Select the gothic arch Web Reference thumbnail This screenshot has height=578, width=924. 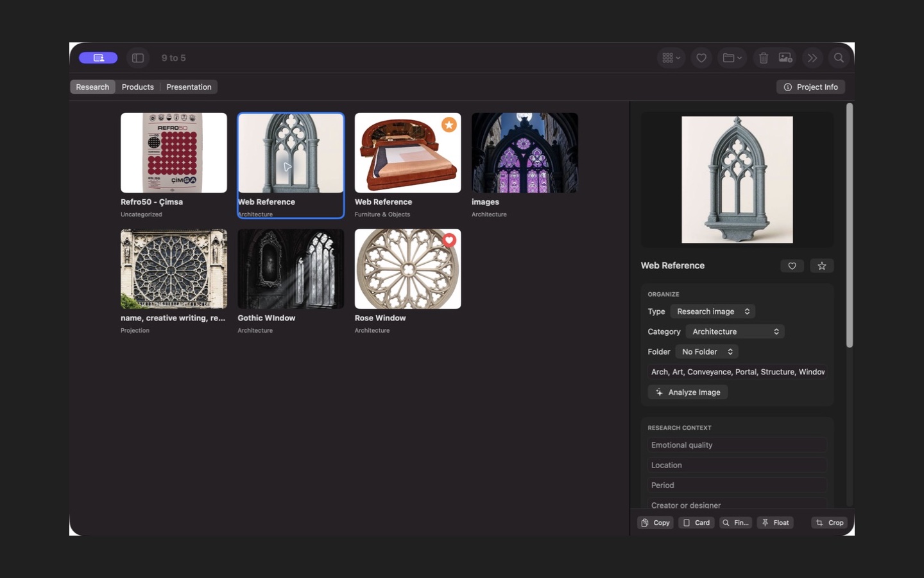coord(291,153)
